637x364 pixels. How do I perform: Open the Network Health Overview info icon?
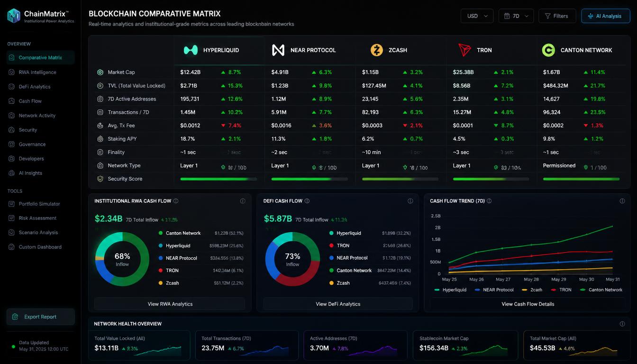[x=622, y=324]
